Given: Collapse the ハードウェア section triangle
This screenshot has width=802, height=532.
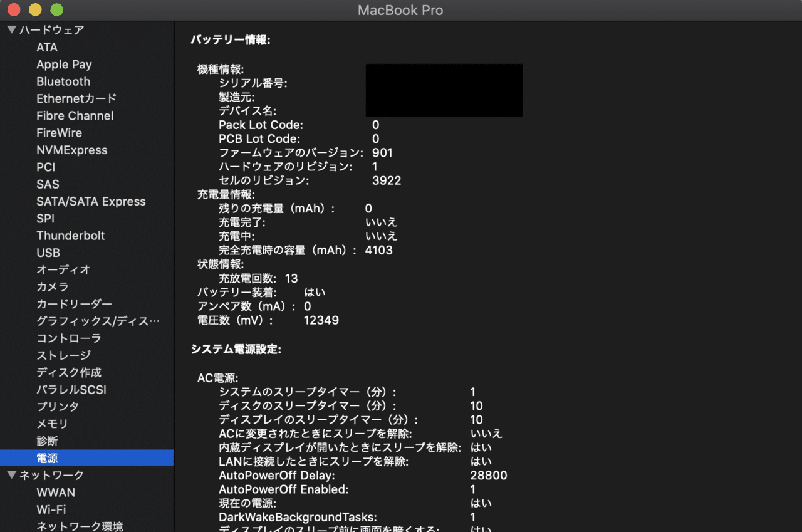Looking at the screenshot, I should (11, 29).
